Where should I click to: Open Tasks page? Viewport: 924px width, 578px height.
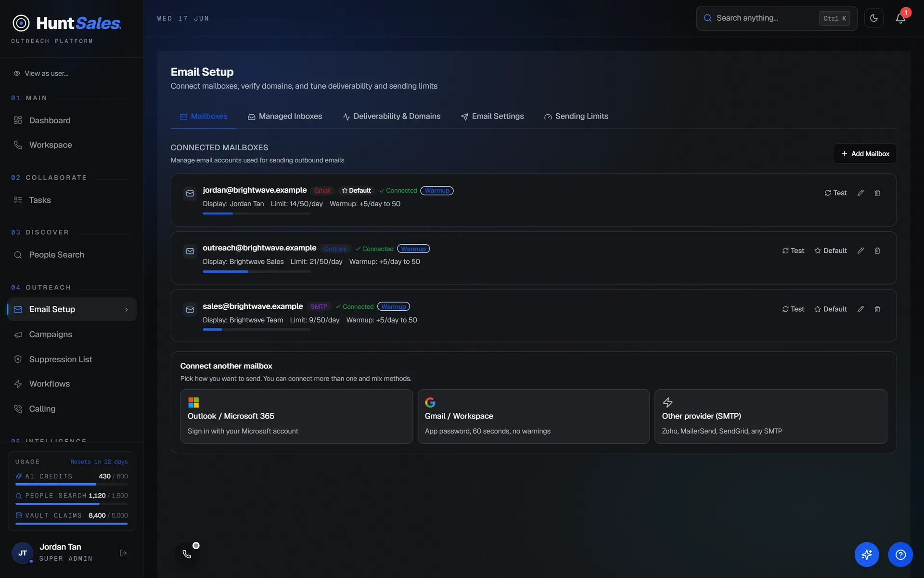click(71, 200)
